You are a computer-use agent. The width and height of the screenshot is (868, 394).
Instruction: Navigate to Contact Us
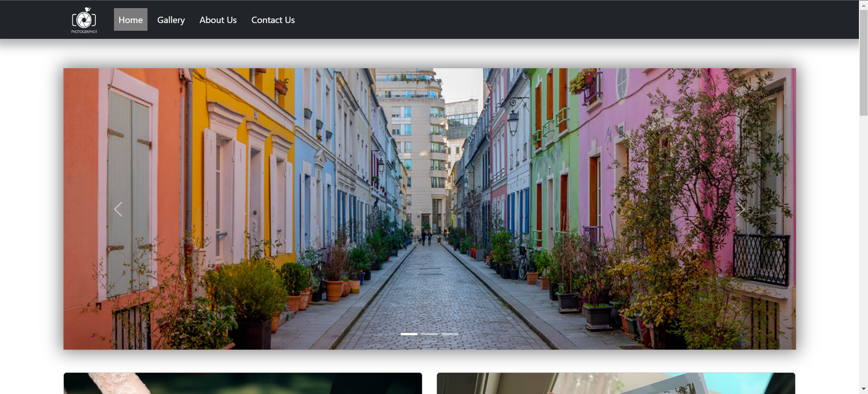point(273,20)
